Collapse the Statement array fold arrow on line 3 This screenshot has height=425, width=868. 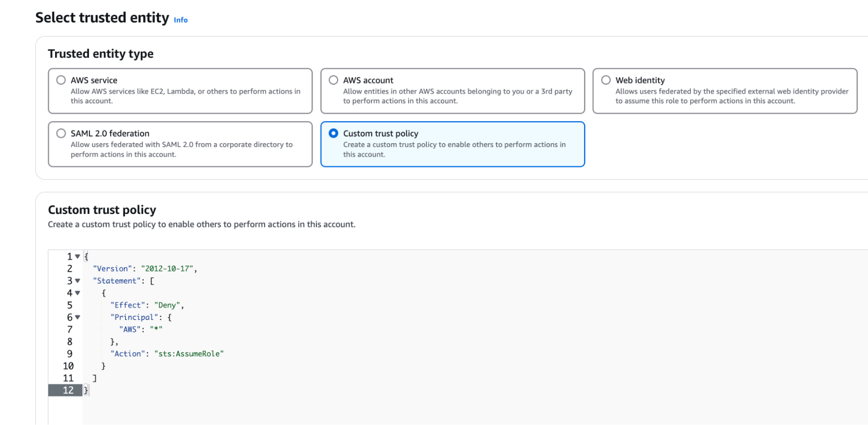point(78,281)
